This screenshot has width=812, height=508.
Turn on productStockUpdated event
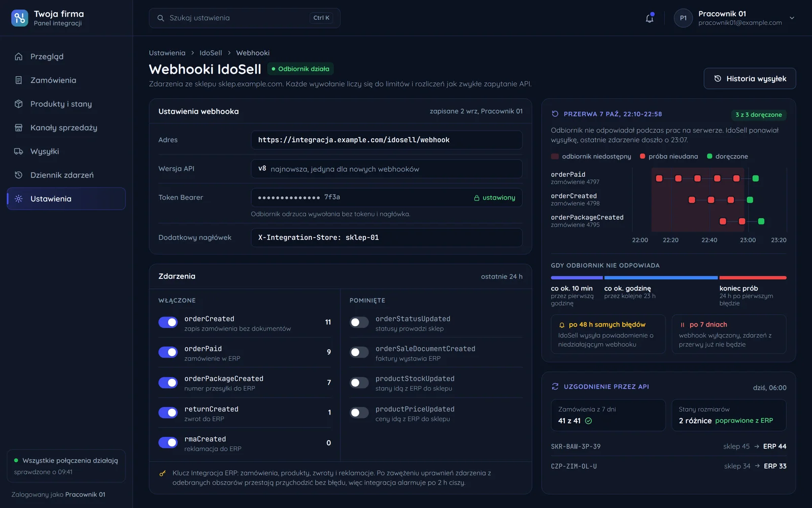click(x=359, y=383)
